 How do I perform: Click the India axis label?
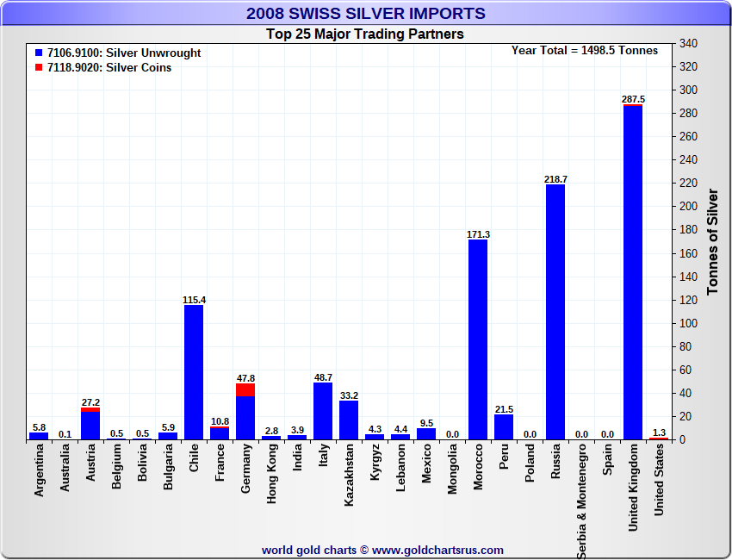pyautogui.click(x=297, y=457)
